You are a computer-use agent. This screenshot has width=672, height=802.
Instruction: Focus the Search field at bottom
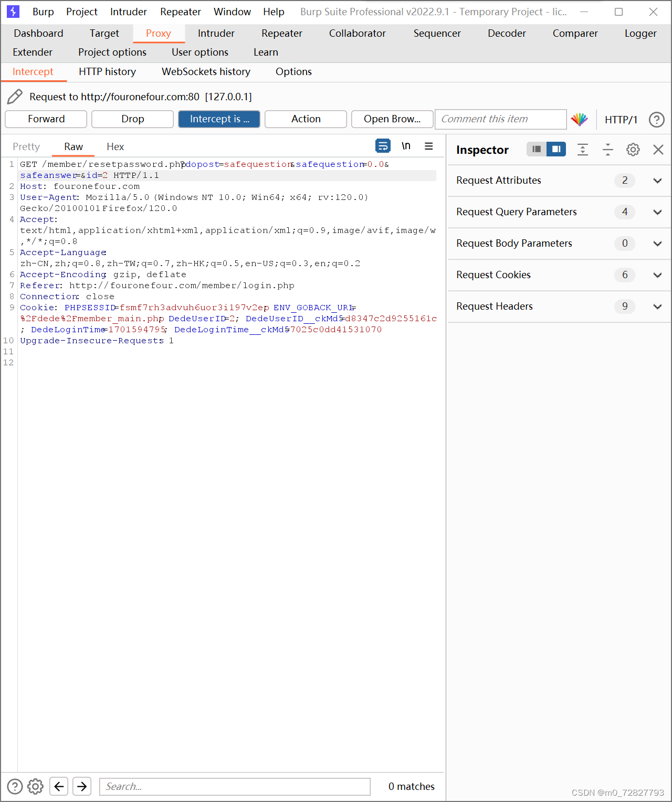coord(235,786)
